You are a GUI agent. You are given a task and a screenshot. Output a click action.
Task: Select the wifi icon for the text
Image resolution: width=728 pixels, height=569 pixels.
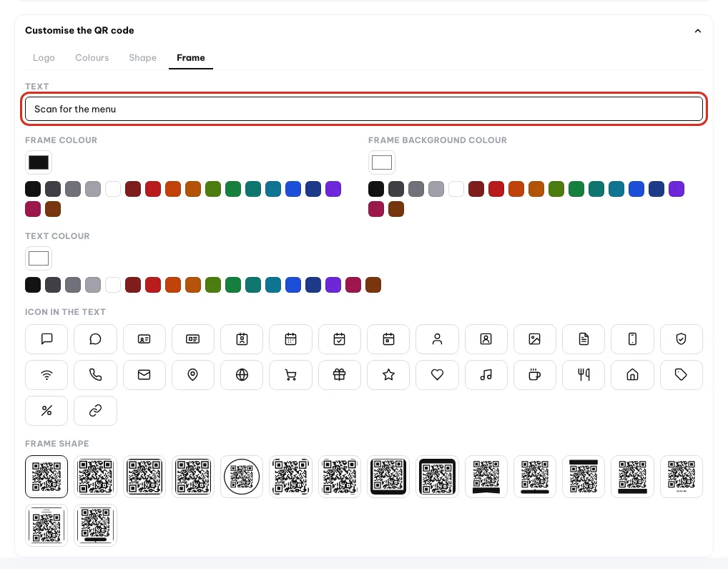tap(46, 375)
